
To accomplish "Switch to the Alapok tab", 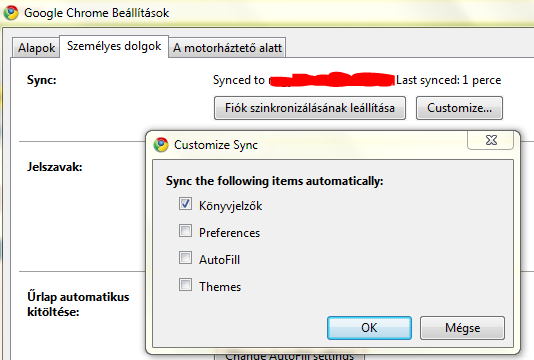I will click(36, 48).
